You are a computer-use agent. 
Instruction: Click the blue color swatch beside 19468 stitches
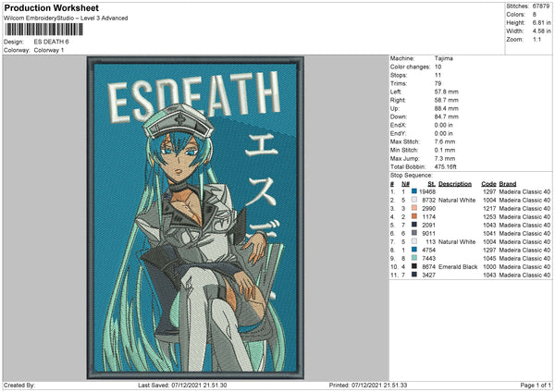[x=414, y=191]
